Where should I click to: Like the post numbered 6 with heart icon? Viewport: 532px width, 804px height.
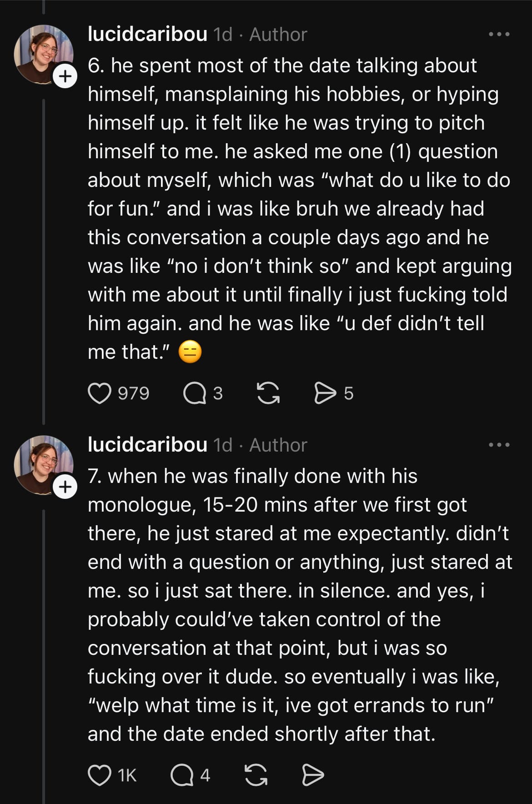click(100, 393)
